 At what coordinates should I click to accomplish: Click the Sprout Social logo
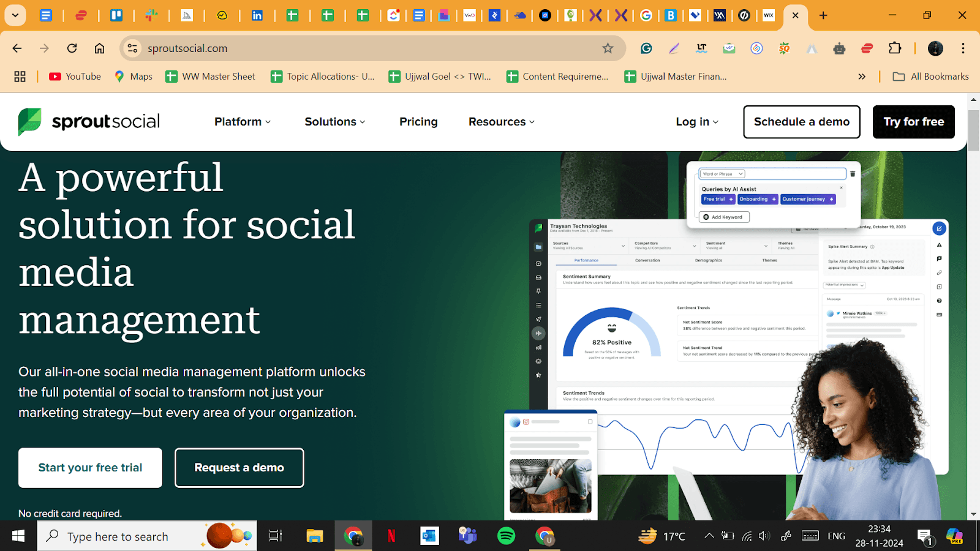(89, 122)
